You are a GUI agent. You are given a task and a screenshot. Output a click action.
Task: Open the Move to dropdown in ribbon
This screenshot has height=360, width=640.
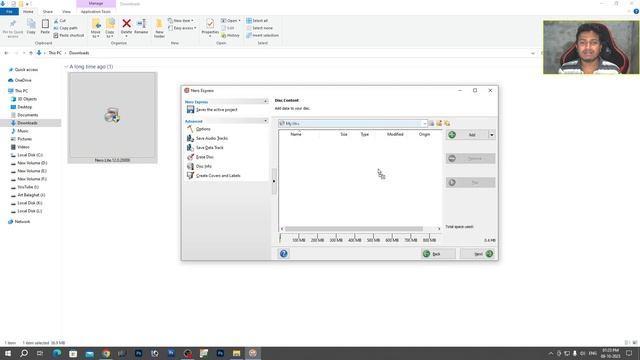point(96,28)
